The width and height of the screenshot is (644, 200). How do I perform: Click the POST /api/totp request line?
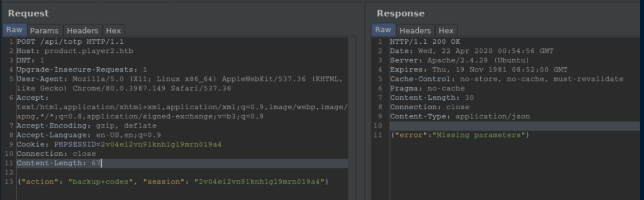[70, 42]
